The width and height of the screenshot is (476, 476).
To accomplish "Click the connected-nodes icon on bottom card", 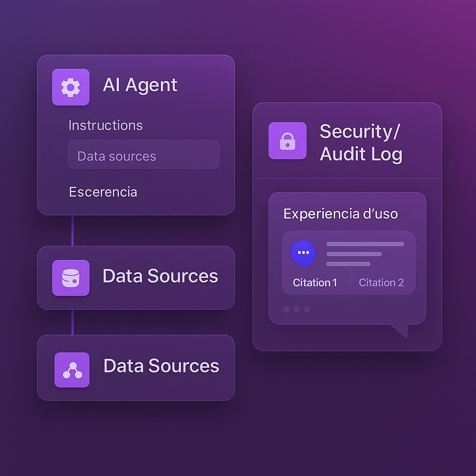I will point(72,370).
